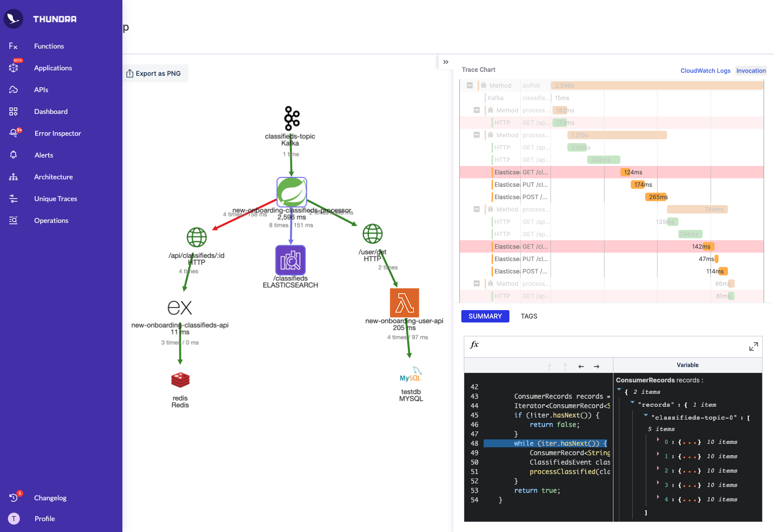Image resolution: width=774 pixels, height=532 pixels.
Task: Select the /api/classifieds/:id HTTP globe node
Action: (x=197, y=237)
